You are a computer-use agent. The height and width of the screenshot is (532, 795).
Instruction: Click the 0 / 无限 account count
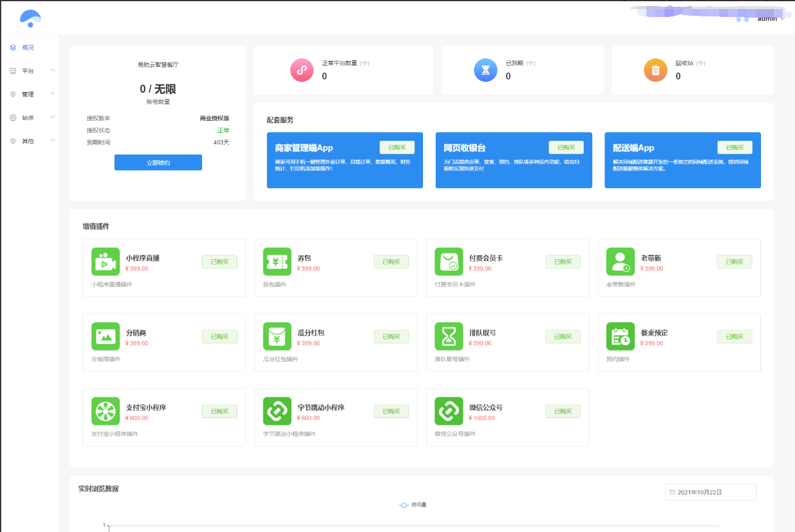pos(158,89)
